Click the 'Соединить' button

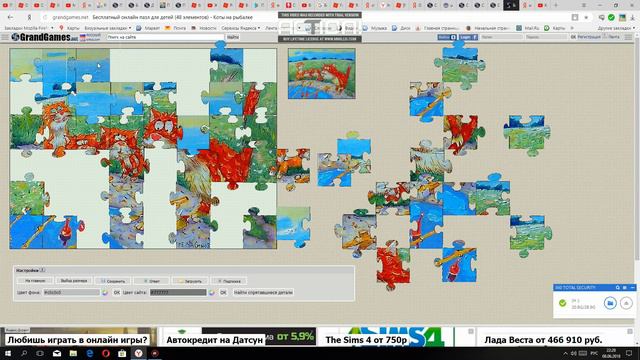(113, 281)
